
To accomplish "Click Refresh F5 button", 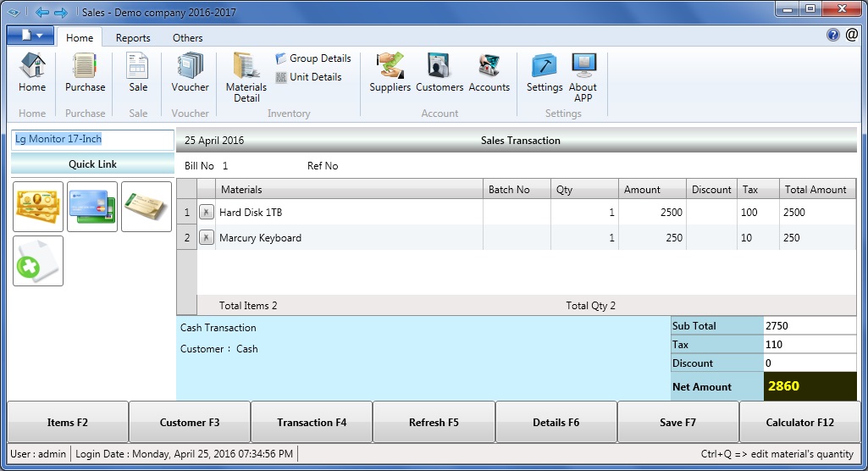I will pos(434,423).
